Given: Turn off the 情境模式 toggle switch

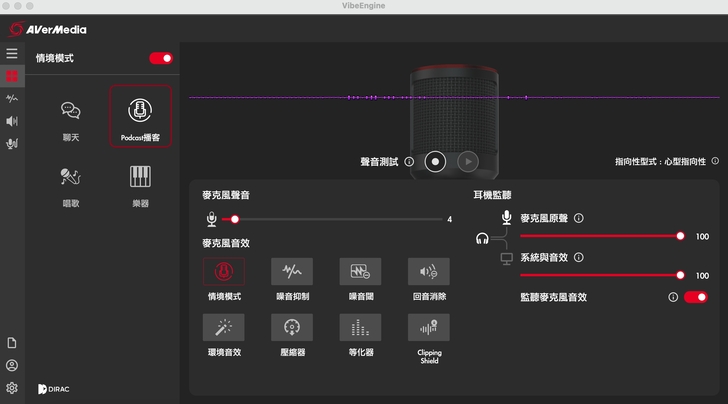Looking at the screenshot, I should click(x=161, y=58).
